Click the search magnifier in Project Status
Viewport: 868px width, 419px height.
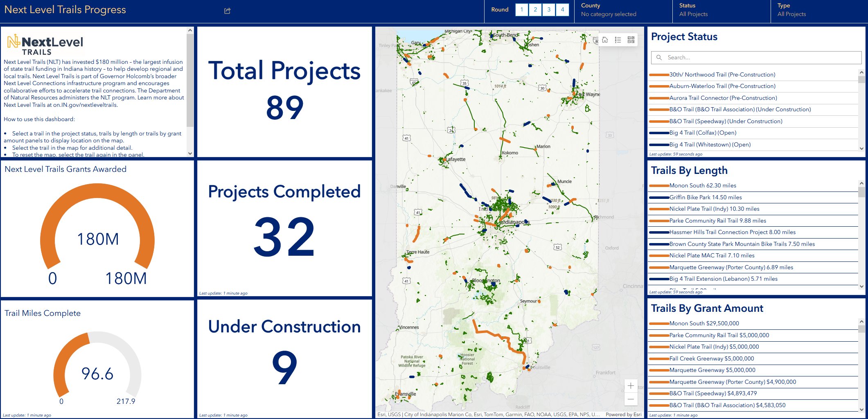[x=659, y=58]
